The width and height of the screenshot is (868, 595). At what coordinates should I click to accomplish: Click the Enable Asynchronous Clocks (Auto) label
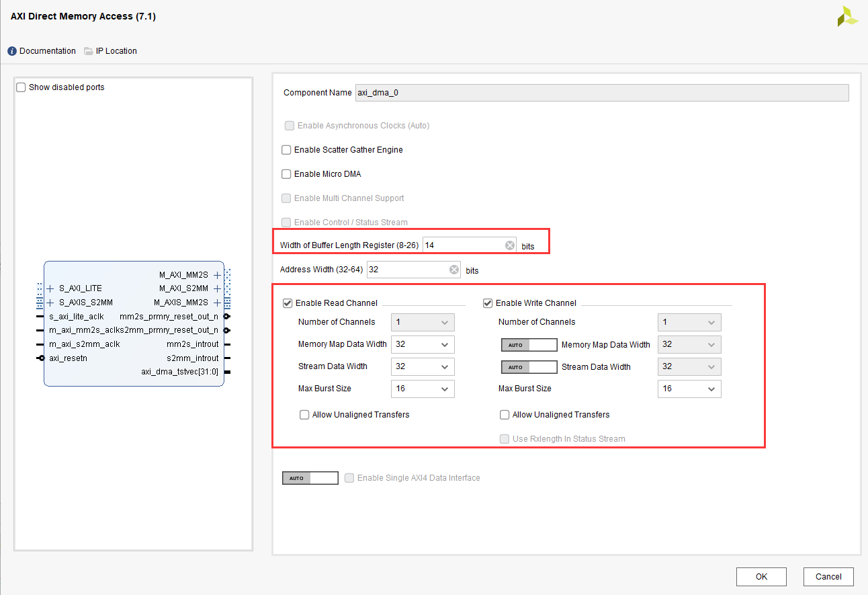[363, 126]
